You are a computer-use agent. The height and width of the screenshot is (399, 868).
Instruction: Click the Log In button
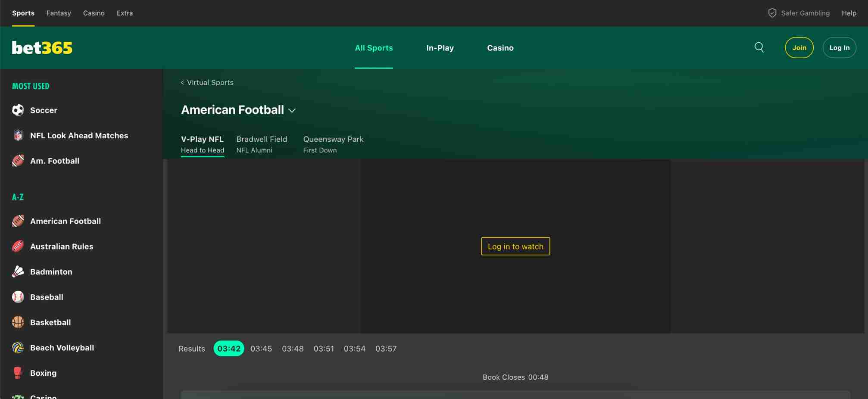coord(839,48)
